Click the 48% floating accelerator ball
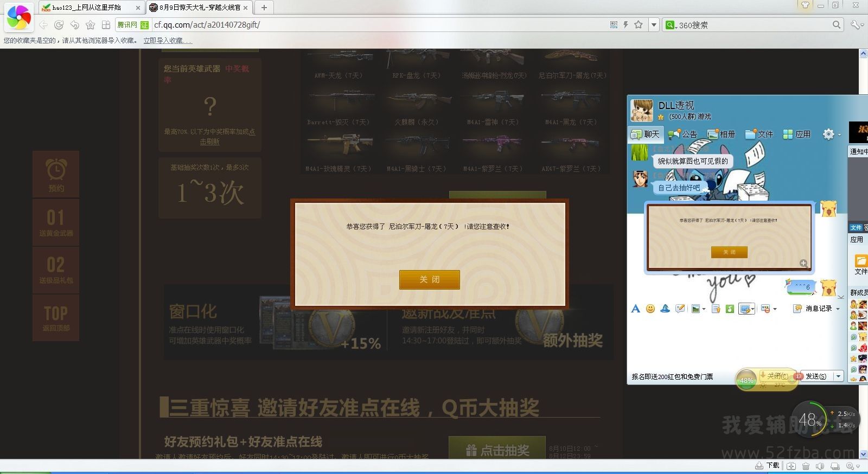Viewport: 868px width, 474px height. 810,420
